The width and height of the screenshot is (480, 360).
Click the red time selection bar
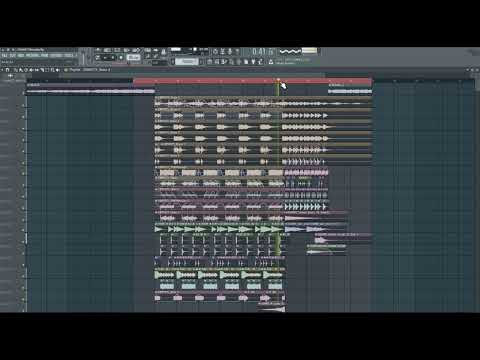[x=252, y=81]
